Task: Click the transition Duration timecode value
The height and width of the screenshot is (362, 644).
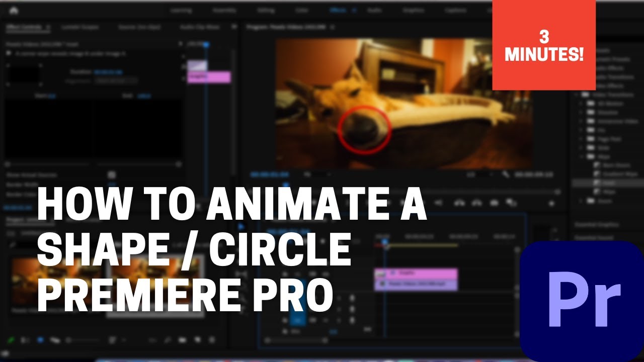Action: pyautogui.click(x=109, y=72)
